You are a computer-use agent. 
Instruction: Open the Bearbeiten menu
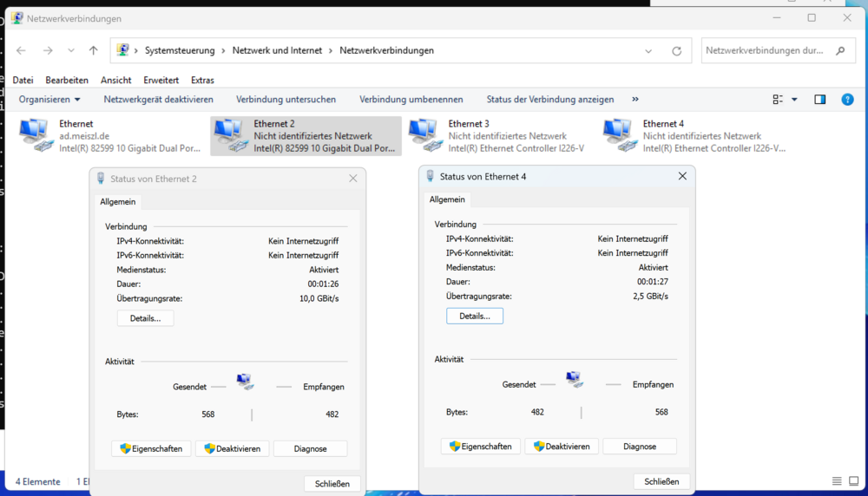coord(67,80)
